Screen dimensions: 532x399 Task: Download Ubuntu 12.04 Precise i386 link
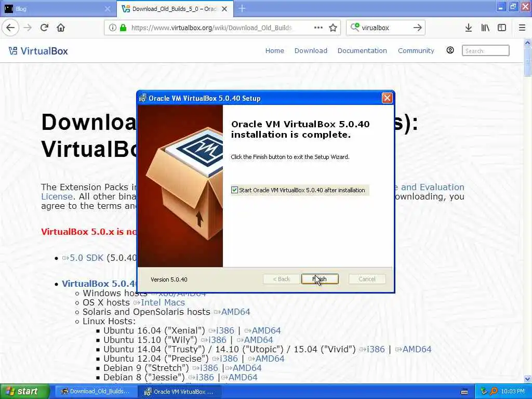point(225,358)
